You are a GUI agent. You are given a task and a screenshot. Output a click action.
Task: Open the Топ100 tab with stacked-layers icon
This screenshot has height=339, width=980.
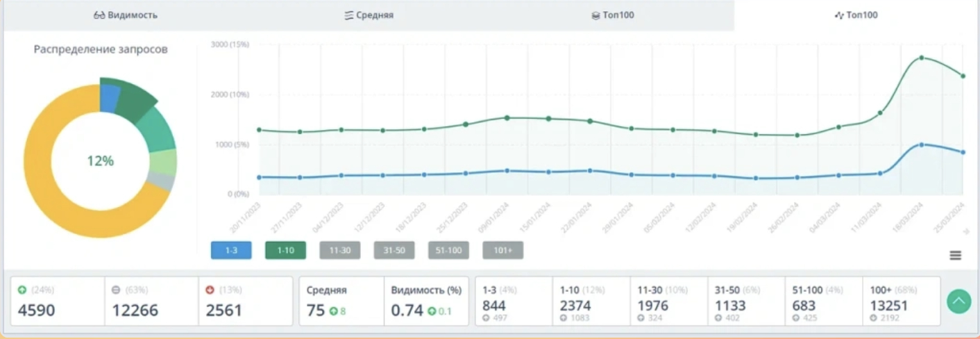coord(612,15)
